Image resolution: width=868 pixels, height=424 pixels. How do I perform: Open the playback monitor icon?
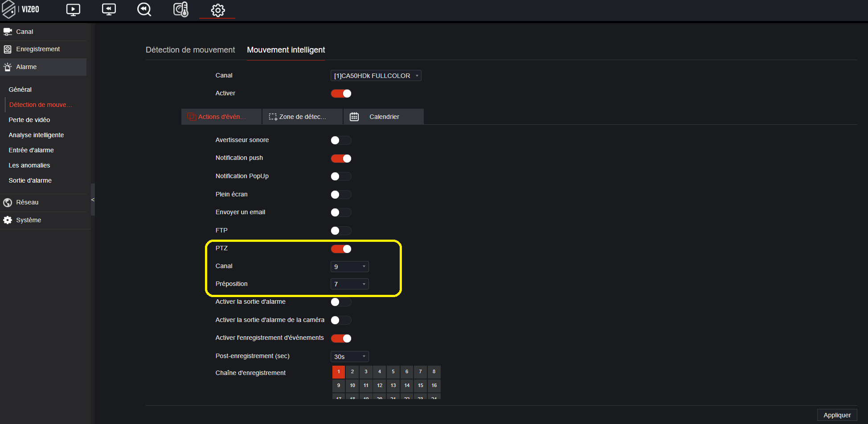point(109,10)
